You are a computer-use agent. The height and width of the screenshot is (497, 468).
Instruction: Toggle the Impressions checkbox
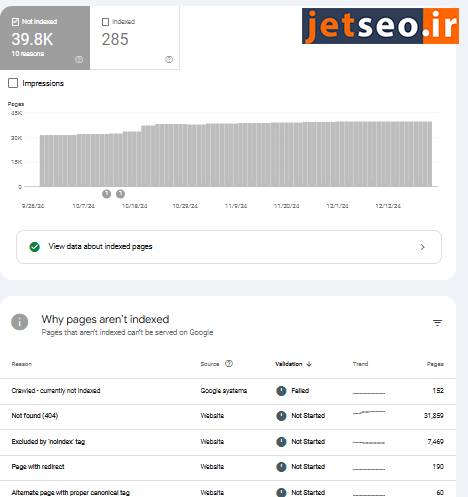[13, 83]
